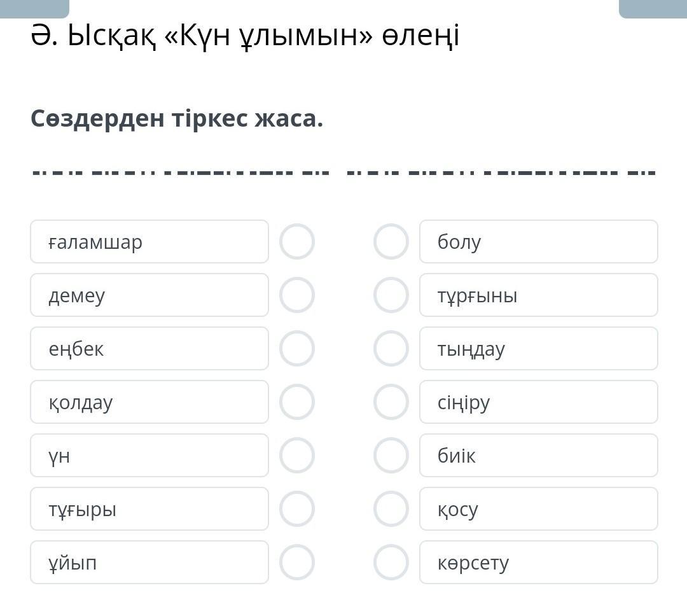Screen dimensions: 687x616
Task: Click the circle left of тыңдау
Action: tap(391, 349)
